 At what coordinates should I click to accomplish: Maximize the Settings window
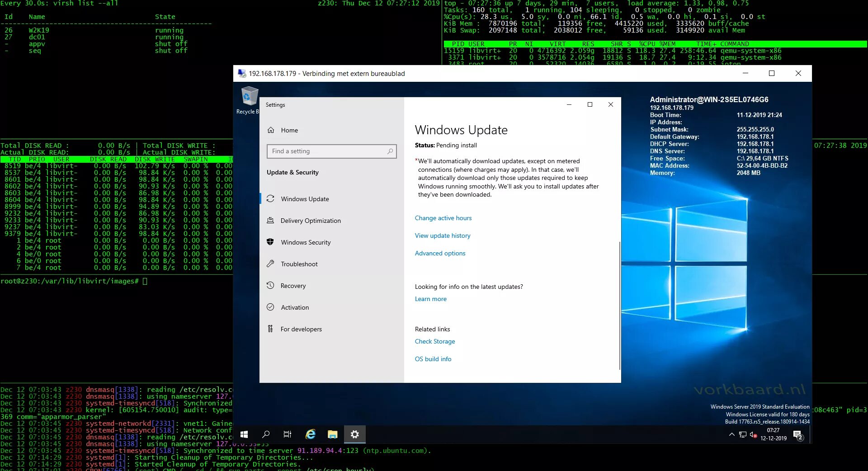coord(590,104)
